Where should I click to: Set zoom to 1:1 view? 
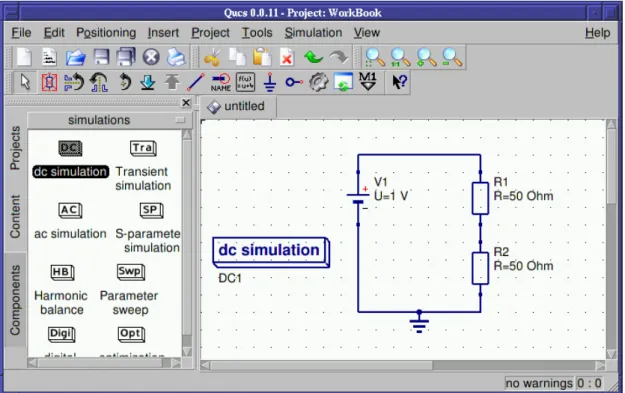pyautogui.click(x=400, y=58)
